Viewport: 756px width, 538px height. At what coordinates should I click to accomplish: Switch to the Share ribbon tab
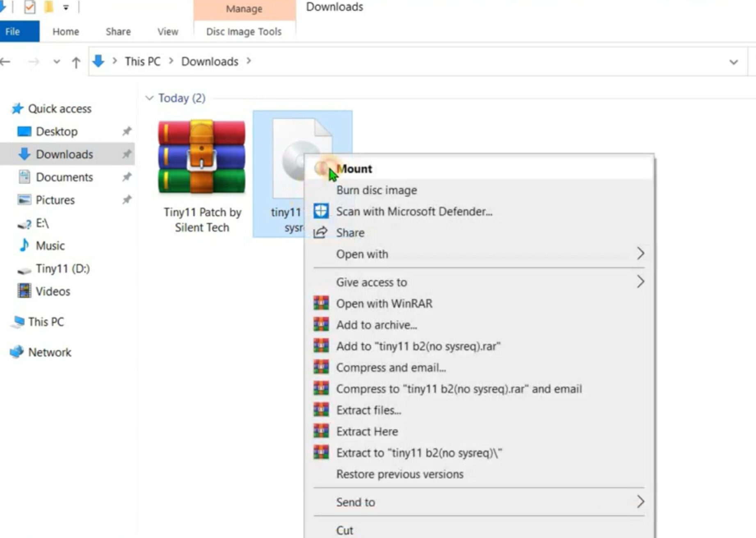[x=118, y=32]
